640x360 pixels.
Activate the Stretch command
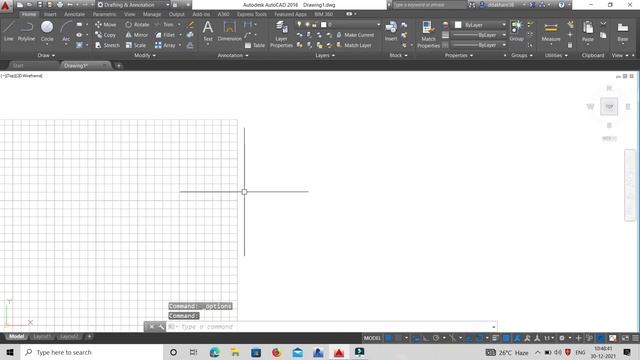click(107, 45)
